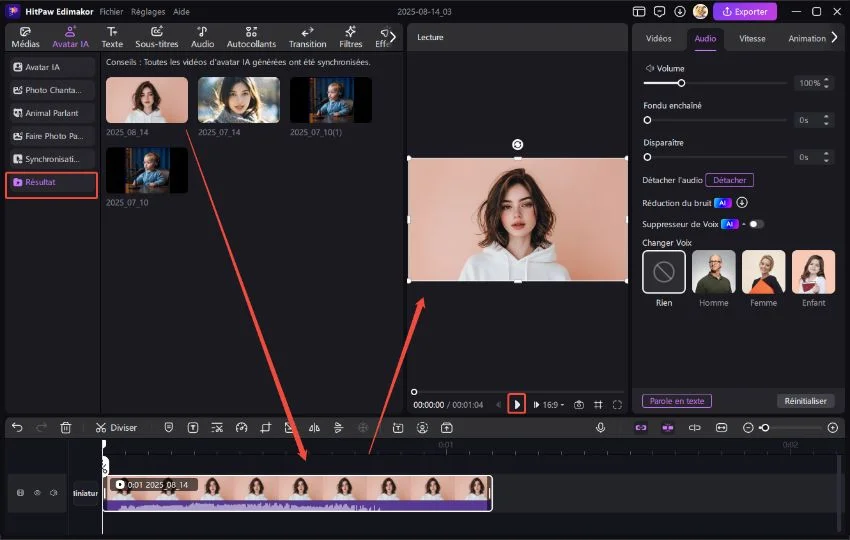Screen dimensions: 850x540
Task: Click the Exporter button
Action: click(744, 12)
